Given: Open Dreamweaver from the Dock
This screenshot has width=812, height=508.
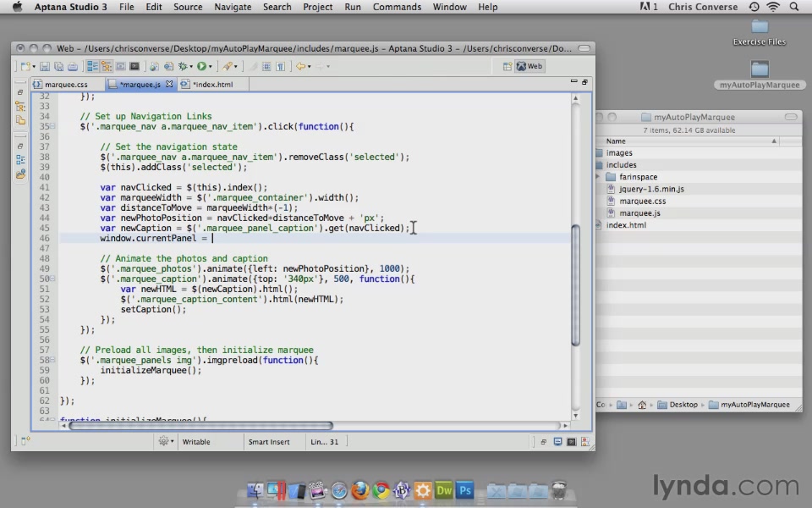Looking at the screenshot, I should [x=444, y=490].
